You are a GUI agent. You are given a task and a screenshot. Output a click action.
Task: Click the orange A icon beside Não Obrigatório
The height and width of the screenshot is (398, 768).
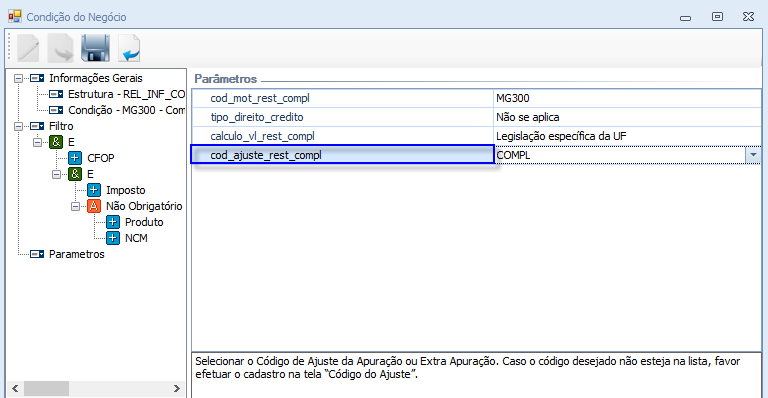pyautogui.click(x=94, y=206)
